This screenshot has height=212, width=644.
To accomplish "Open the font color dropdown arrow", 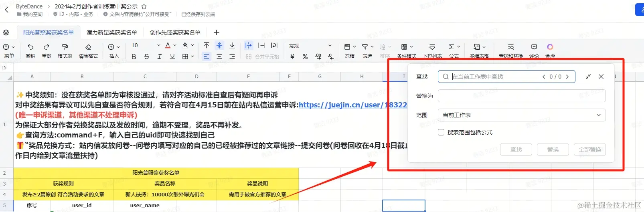I will [x=175, y=45].
